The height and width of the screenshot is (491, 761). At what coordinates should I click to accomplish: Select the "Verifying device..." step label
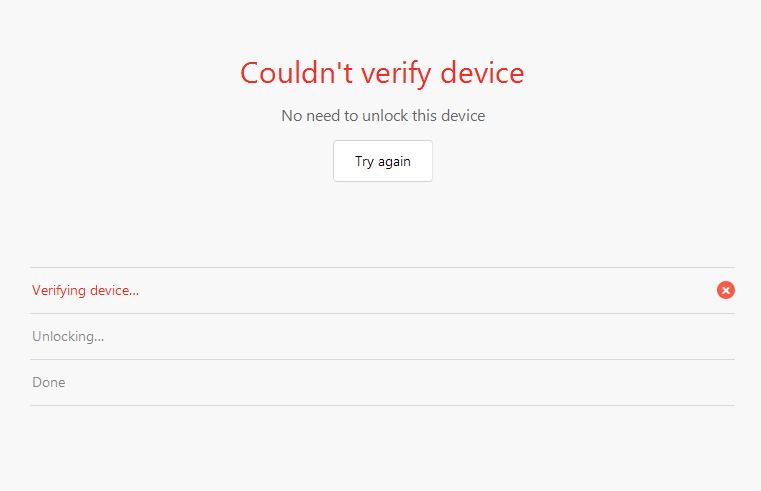(x=85, y=291)
